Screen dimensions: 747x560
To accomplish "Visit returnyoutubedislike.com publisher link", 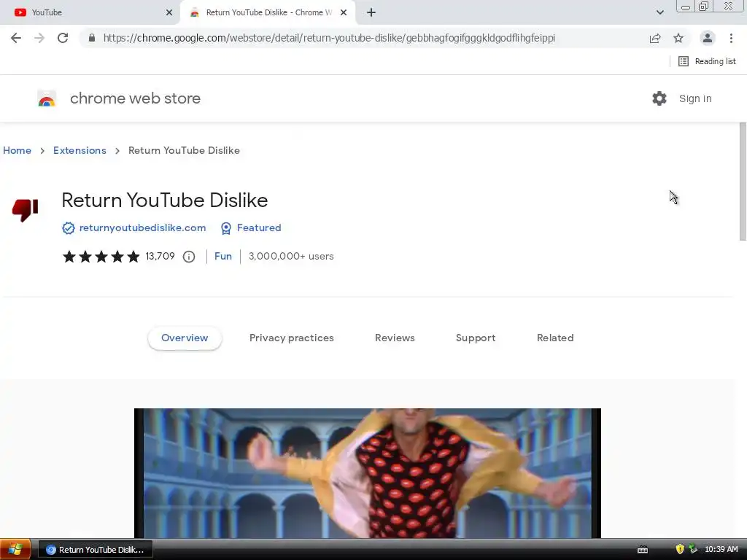I will point(142,228).
